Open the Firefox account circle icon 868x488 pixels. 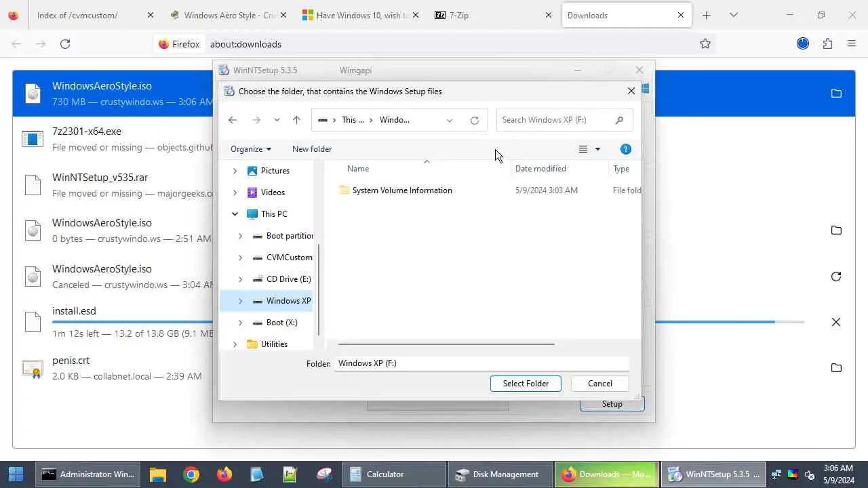pyautogui.click(x=803, y=44)
